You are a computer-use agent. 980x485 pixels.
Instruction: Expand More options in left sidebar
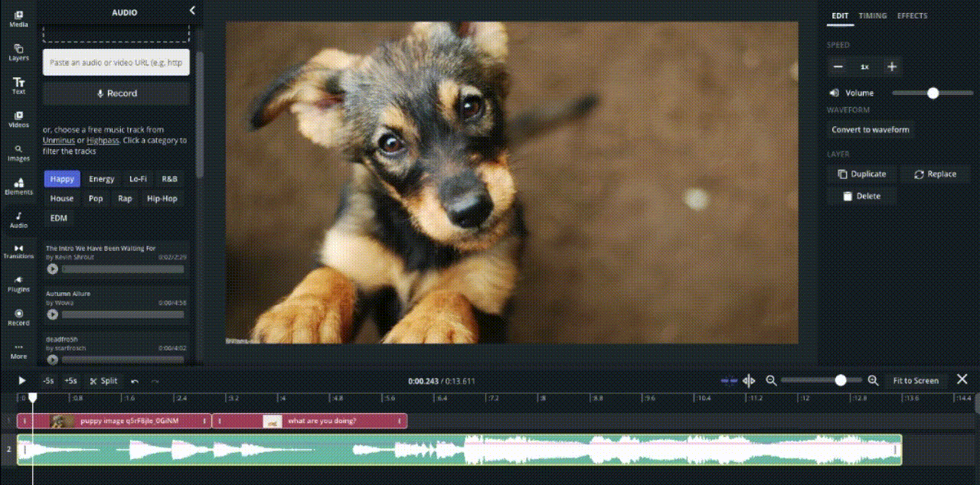click(18, 351)
